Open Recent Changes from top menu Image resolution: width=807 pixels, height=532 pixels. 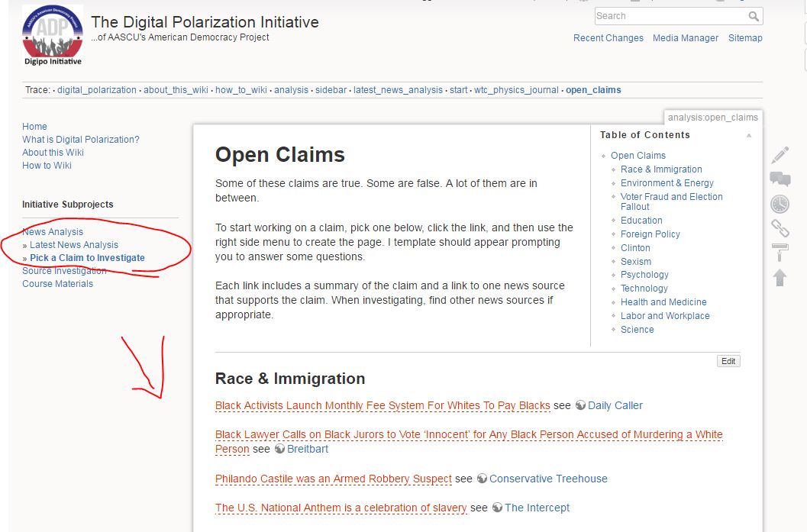[608, 38]
